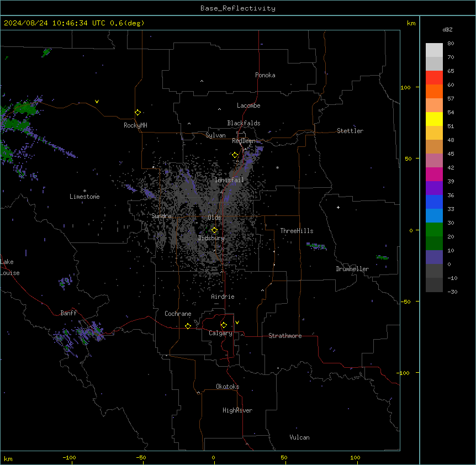The height and width of the screenshot is (465, 476).
Task: Click the Strathmore town label
Action: pos(285,336)
